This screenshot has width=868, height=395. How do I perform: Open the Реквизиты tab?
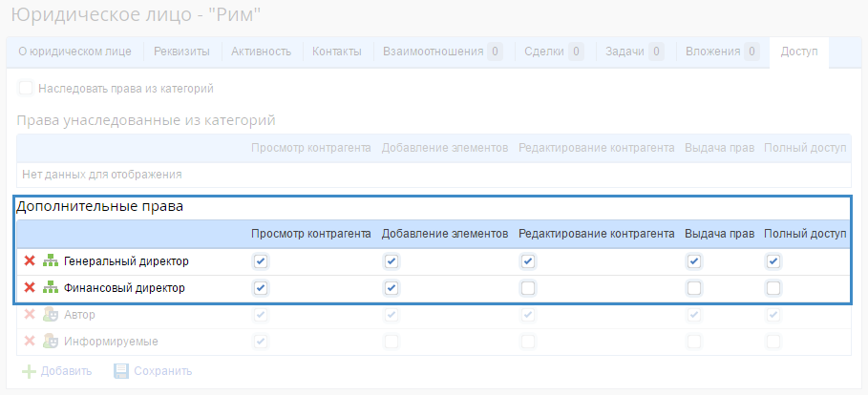(x=183, y=52)
